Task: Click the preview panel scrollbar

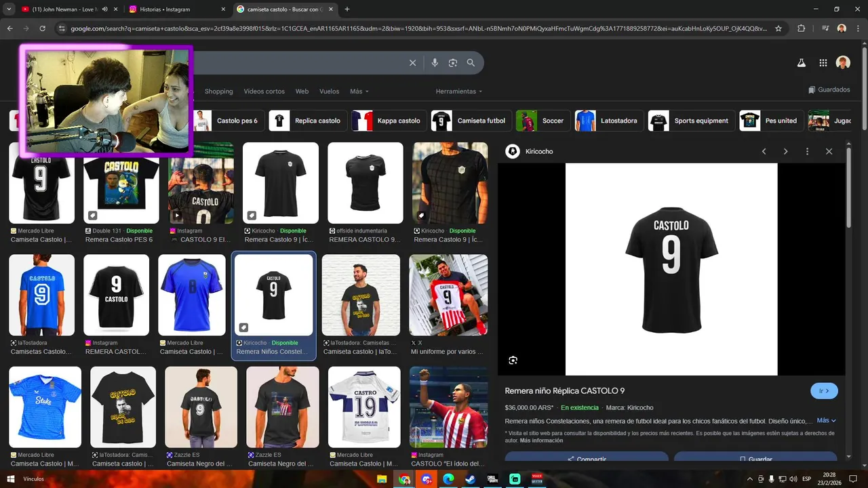Action: click(848, 188)
